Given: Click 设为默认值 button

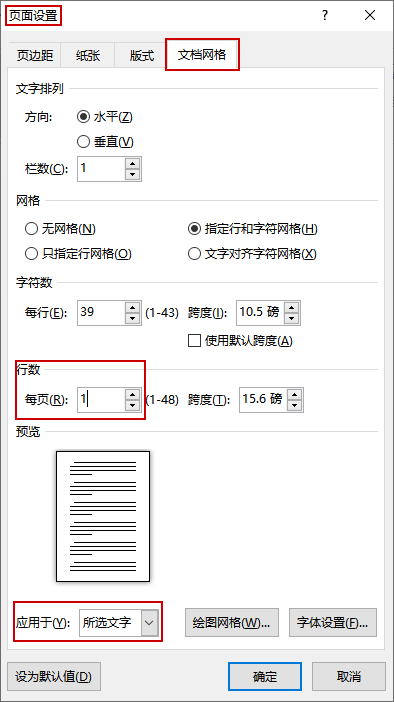Looking at the screenshot, I should tap(54, 676).
